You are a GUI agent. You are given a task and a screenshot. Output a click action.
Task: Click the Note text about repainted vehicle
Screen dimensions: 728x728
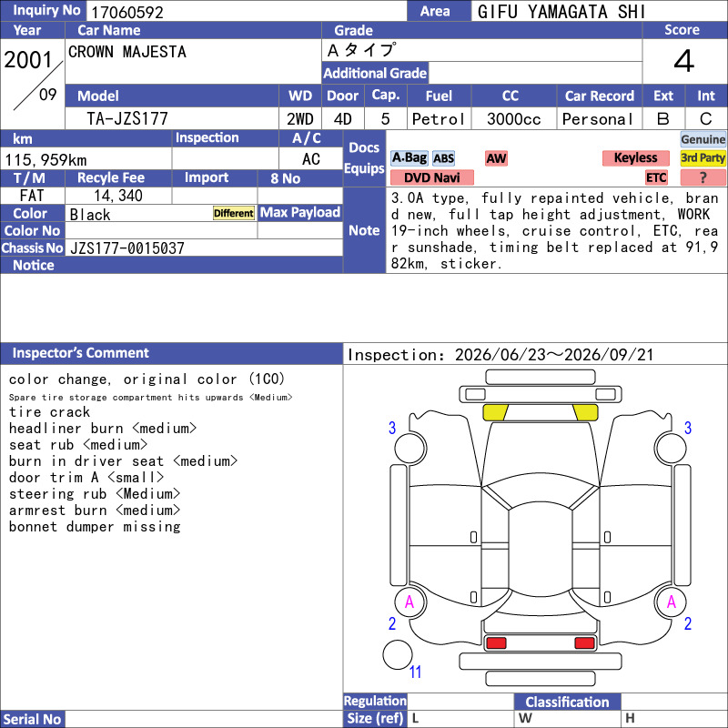pyautogui.click(x=555, y=231)
